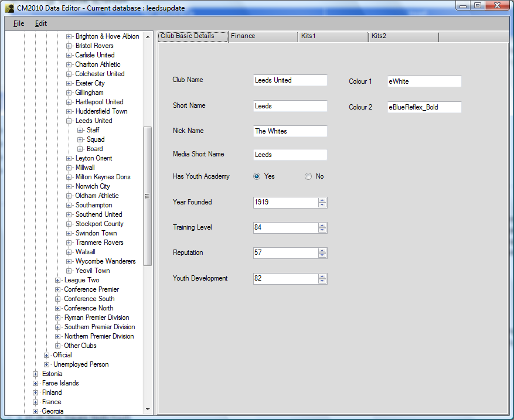
Task: Expand the Official node
Action: pyautogui.click(x=46, y=355)
